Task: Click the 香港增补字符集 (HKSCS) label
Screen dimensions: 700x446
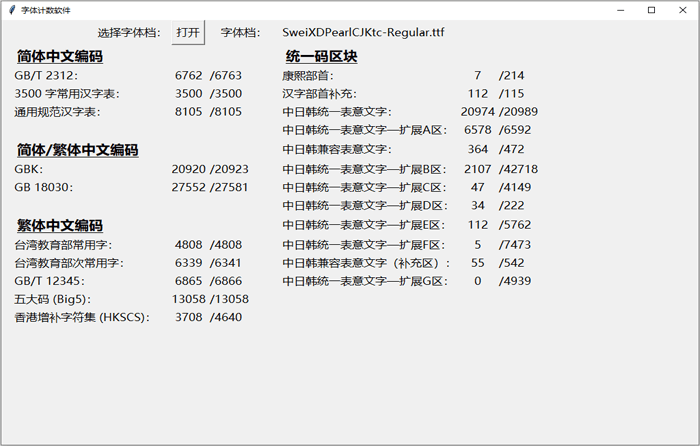Action: click(82, 317)
